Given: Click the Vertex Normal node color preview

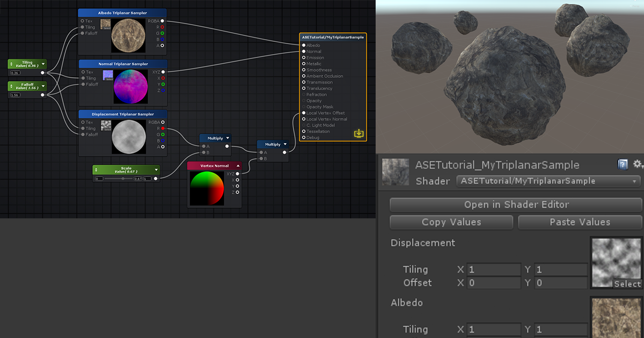Looking at the screenshot, I should [207, 188].
